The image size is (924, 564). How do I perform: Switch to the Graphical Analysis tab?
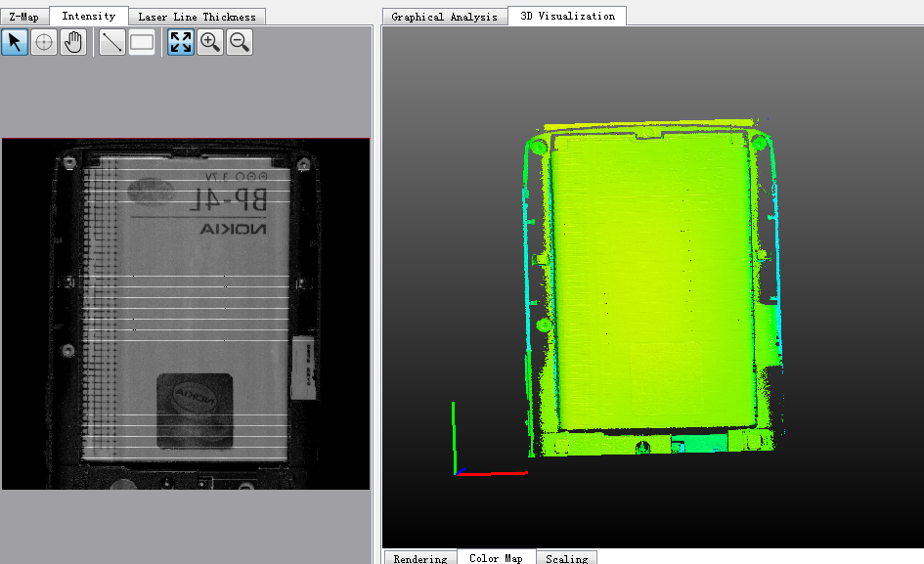pyautogui.click(x=445, y=16)
